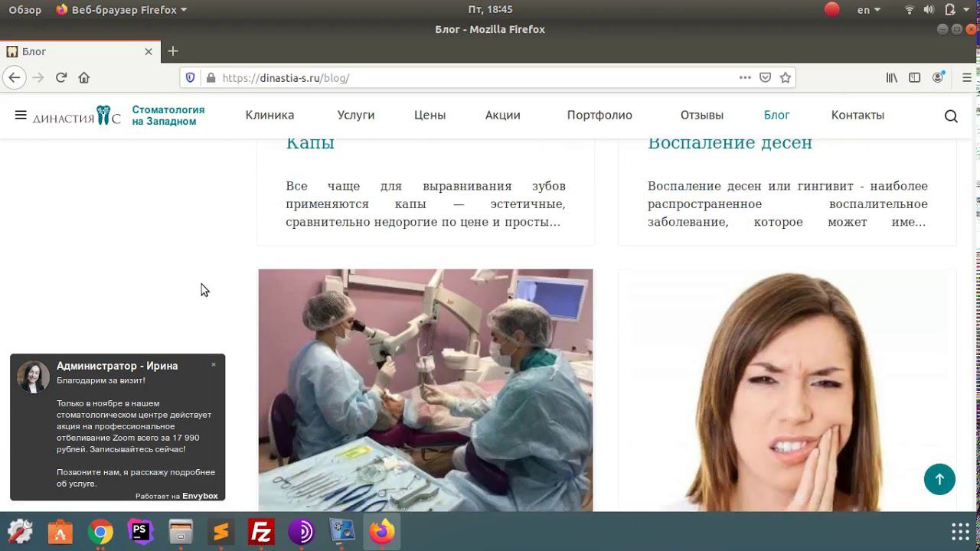Screen dimensions: 980x551
Task: Click the Воспаление десен excerpt text
Action: pos(788,204)
